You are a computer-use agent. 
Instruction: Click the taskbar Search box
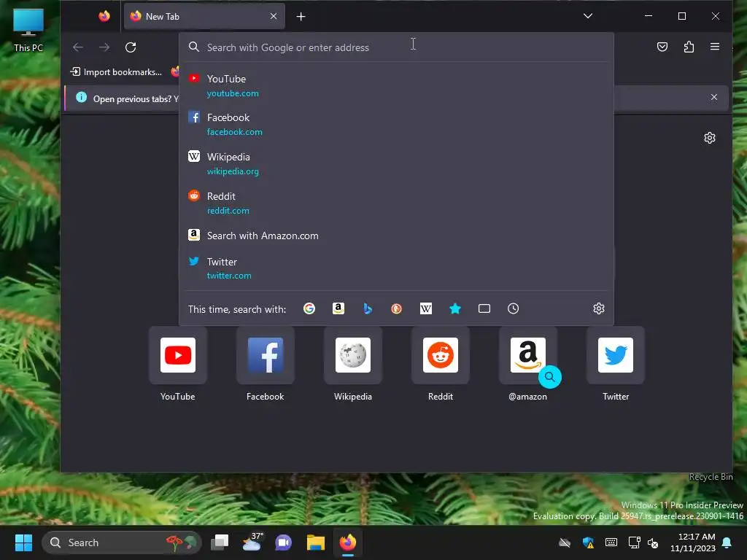click(x=122, y=542)
